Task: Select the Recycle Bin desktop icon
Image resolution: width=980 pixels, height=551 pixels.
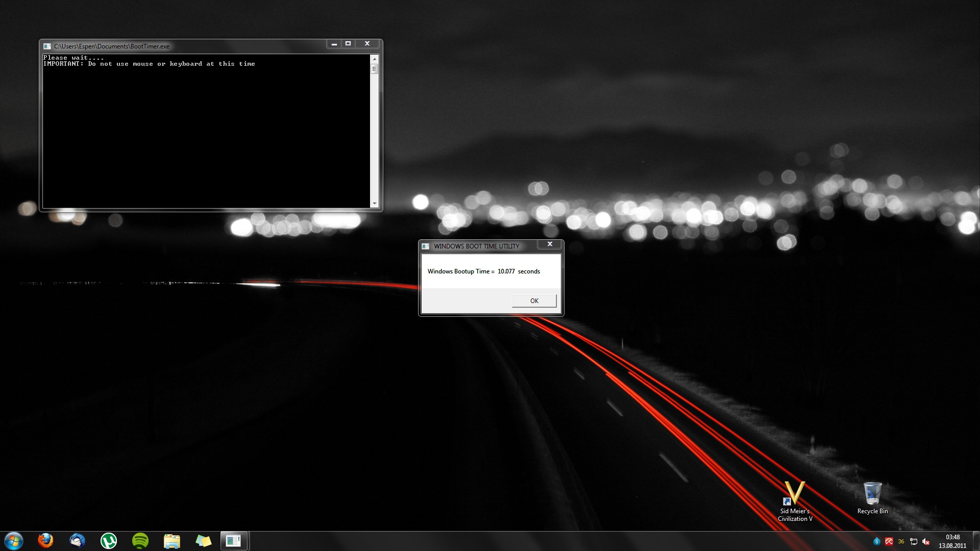Action: coord(872,498)
